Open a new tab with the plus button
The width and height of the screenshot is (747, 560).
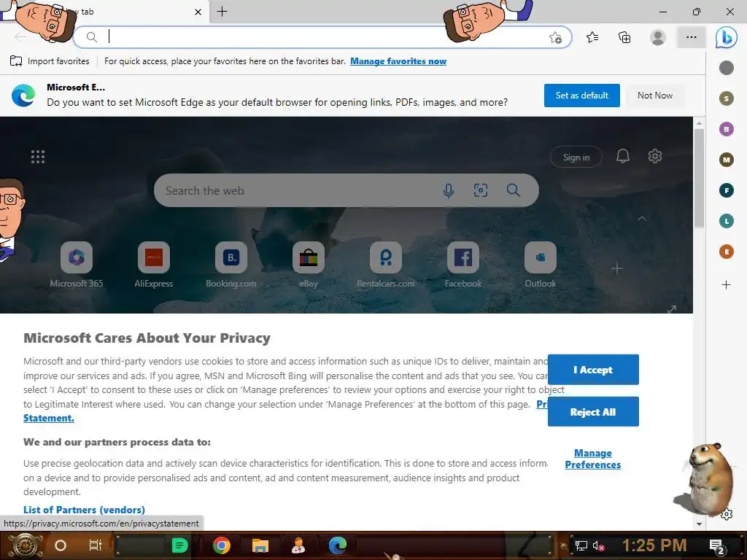pos(222,12)
